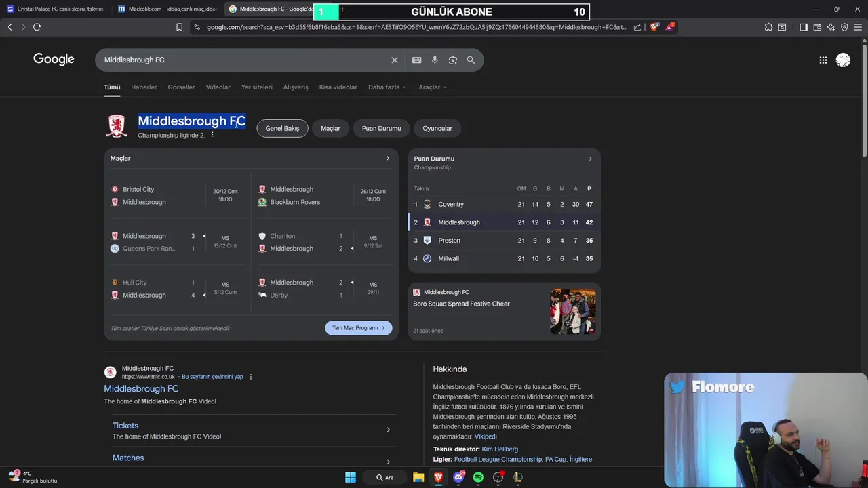Click Bu sayfanın çevirisini yap link
The height and width of the screenshot is (488, 868).
pyautogui.click(x=212, y=377)
